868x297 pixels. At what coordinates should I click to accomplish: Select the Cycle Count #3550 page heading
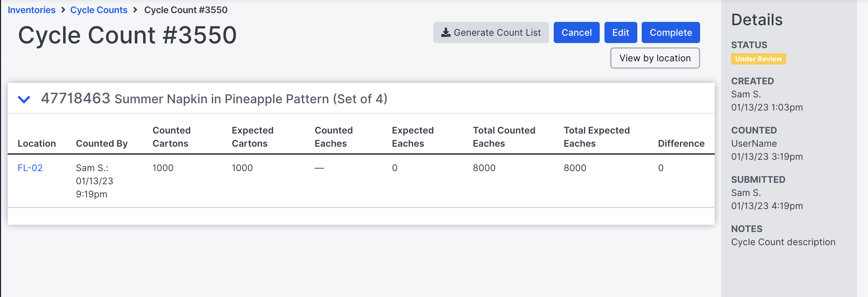point(127,35)
